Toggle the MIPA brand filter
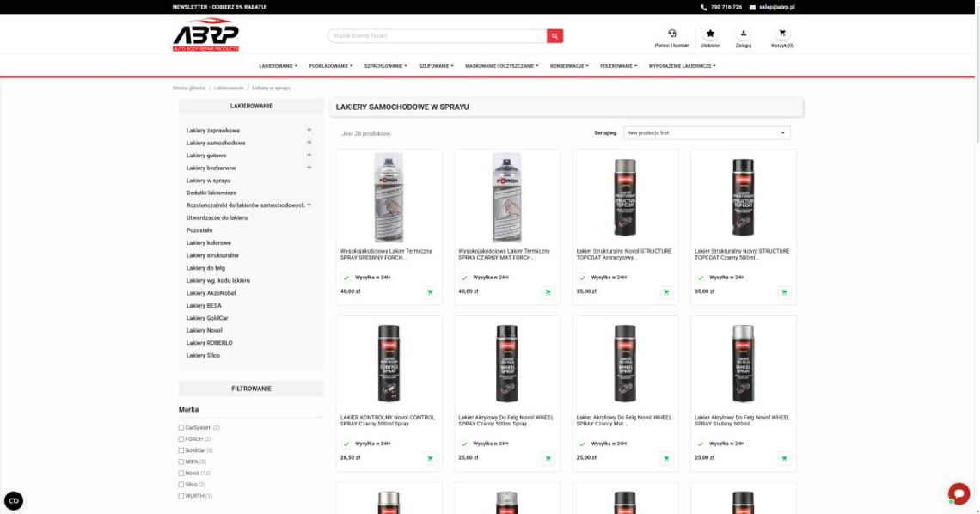The height and width of the screenshot is (514, 980). 181,462
